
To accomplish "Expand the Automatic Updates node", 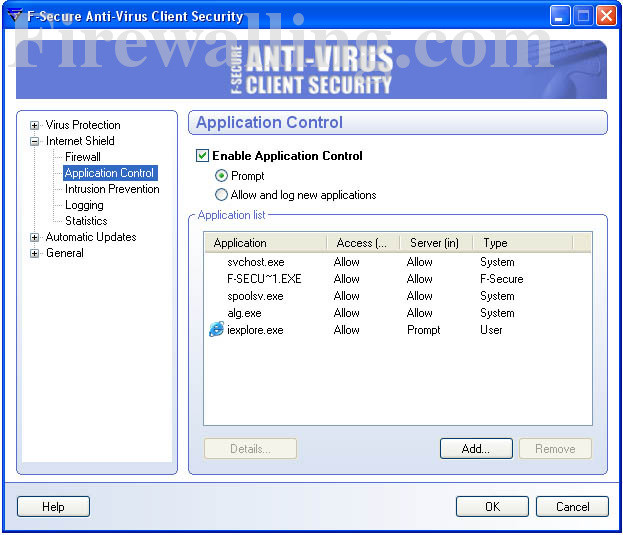I will tap(35, 238).
